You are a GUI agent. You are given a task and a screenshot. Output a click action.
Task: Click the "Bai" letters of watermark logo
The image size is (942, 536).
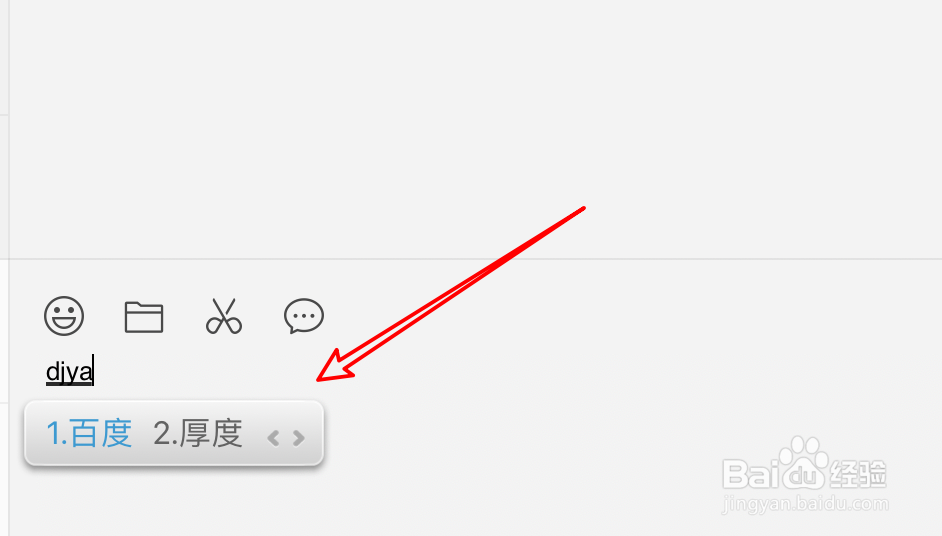[748, 473]
